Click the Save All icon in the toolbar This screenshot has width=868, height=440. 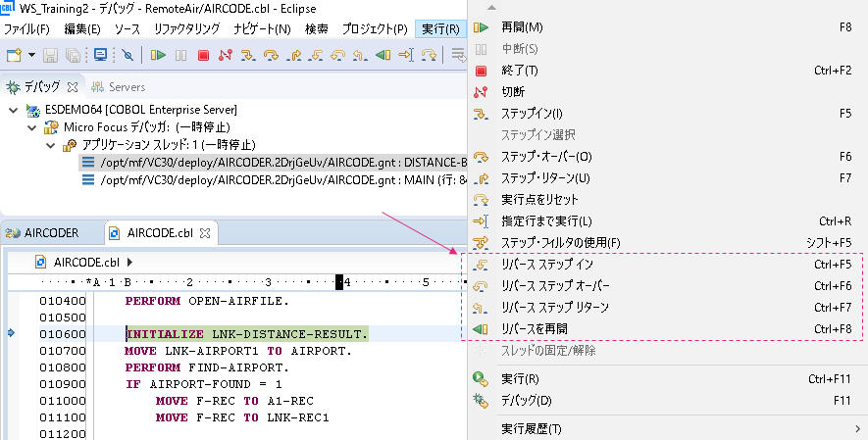click(x=74, y=55)
